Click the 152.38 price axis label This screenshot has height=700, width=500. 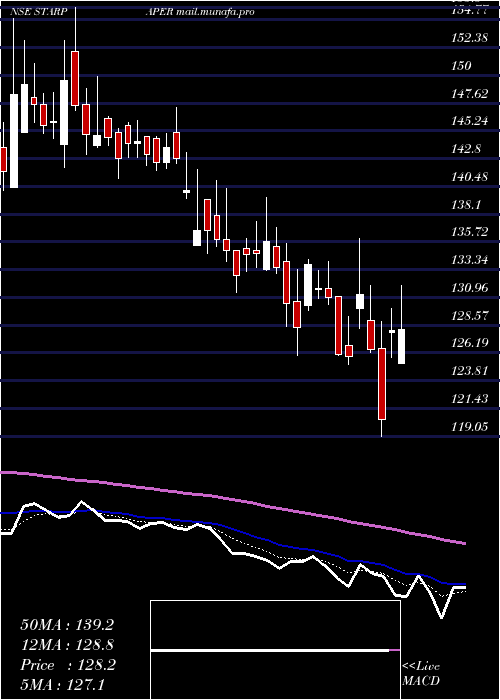coord(468,38)
